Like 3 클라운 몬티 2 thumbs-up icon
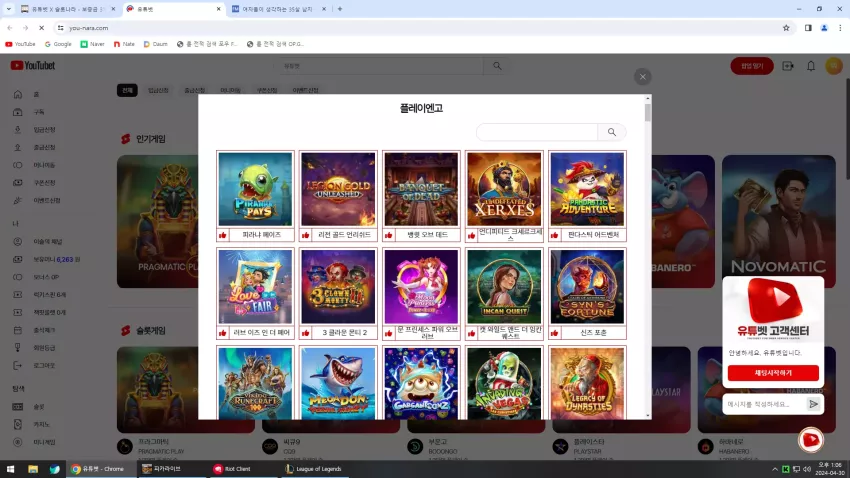 pos(306,333)
